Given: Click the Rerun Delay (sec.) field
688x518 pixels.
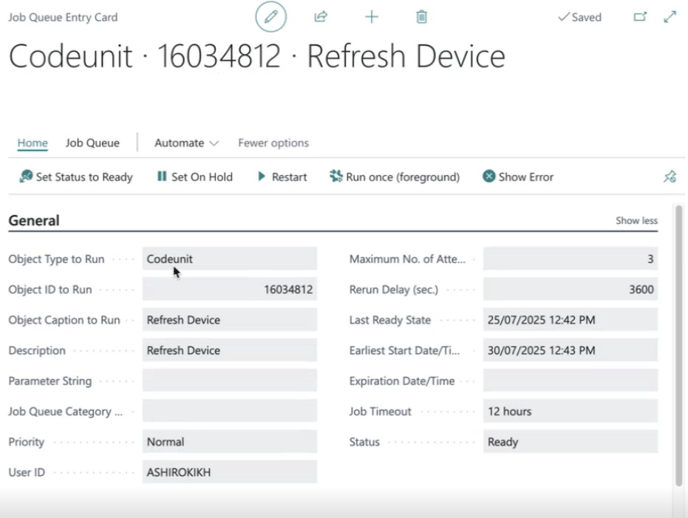Looking at the screenshot, I should click(570, 289).
